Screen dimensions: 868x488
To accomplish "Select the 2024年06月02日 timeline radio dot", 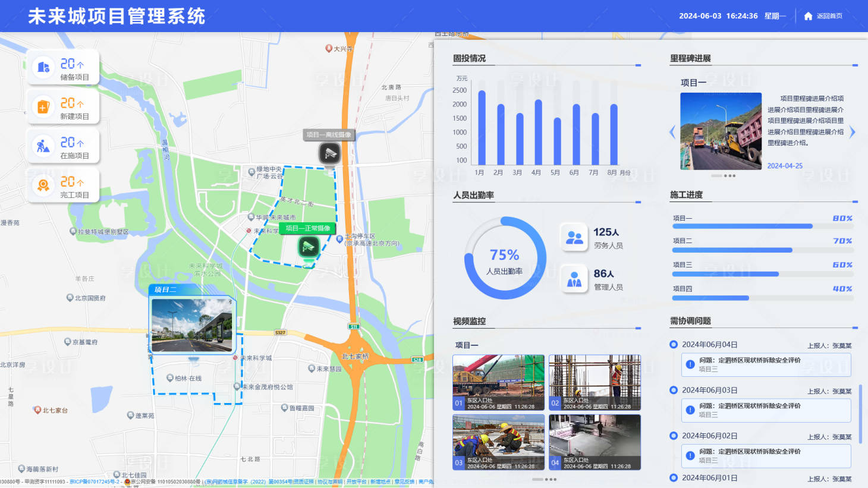I will point(674,436).
